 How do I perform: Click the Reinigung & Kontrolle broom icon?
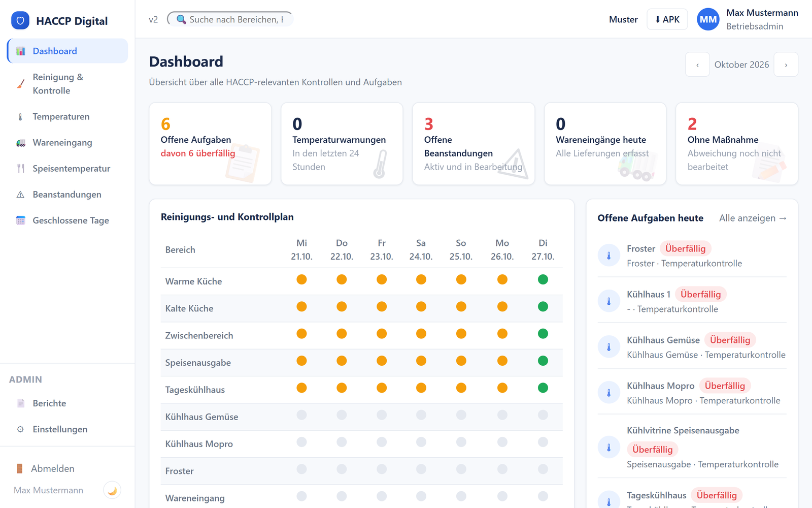[x=20, y=84]
